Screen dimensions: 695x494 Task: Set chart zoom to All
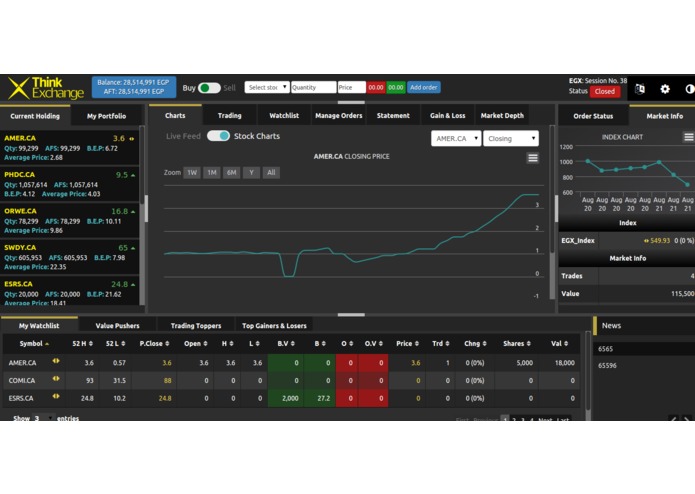point(271,172)
